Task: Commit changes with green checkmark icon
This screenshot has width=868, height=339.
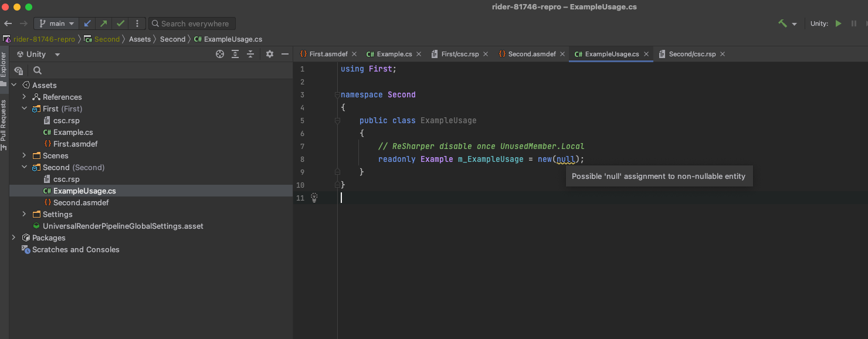Action: pos(120,23)
